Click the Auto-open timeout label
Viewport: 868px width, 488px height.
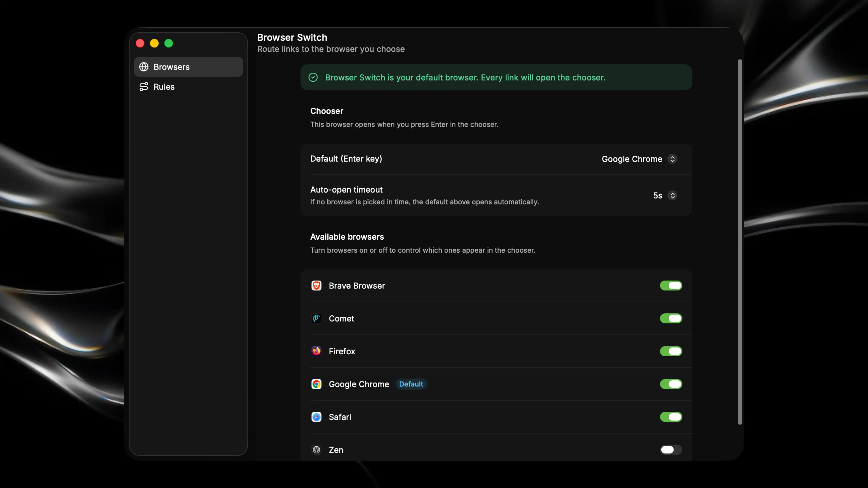(x=346, y=190)
